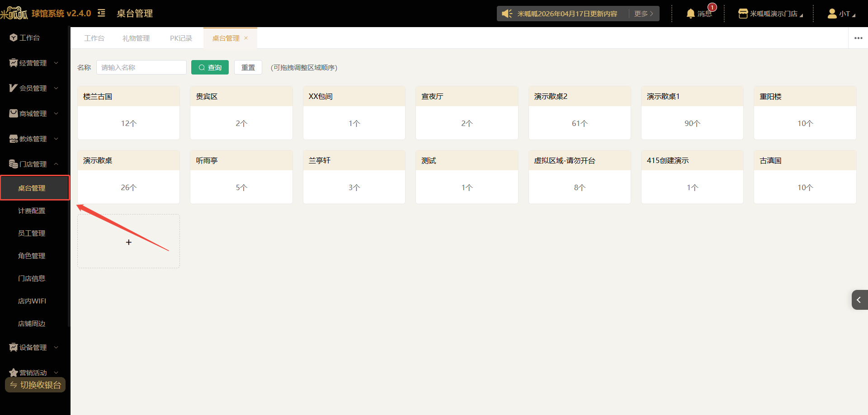This screenshot has height=415, width=868.
Task: Open the 测试 area card
Action: coord(467,177)
